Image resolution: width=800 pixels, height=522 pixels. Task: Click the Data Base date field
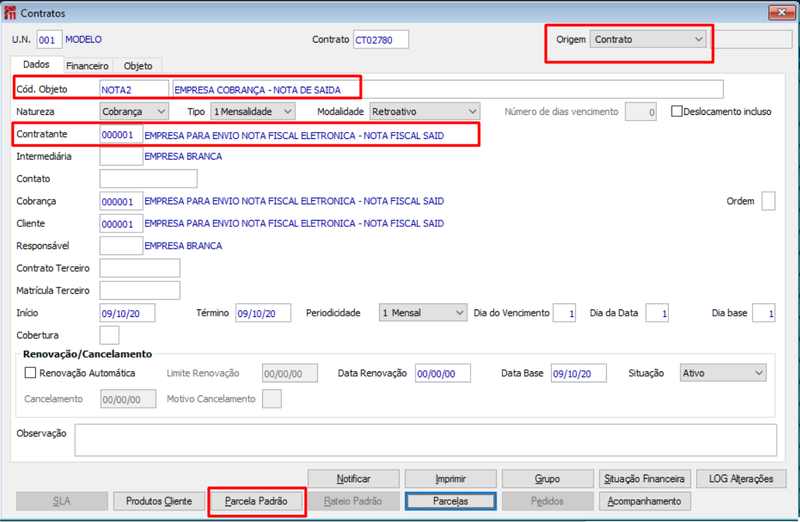(x=579, y=373)
